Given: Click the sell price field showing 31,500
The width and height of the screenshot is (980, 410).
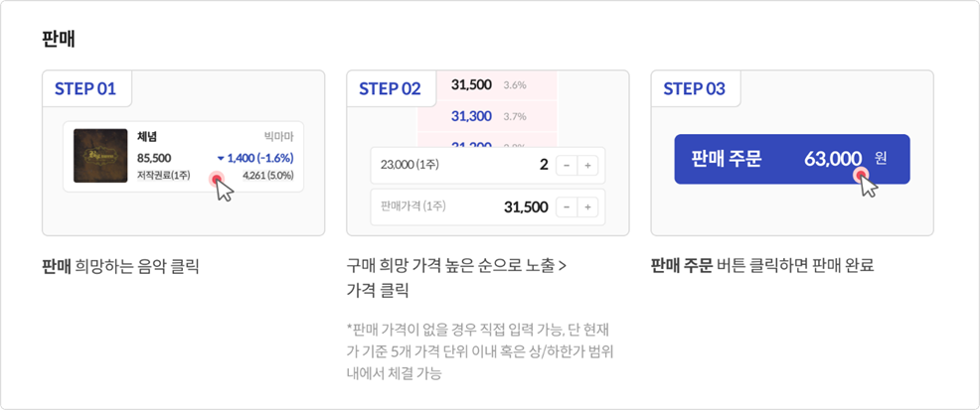Looking at the screenshot, I should click(526, 206).
